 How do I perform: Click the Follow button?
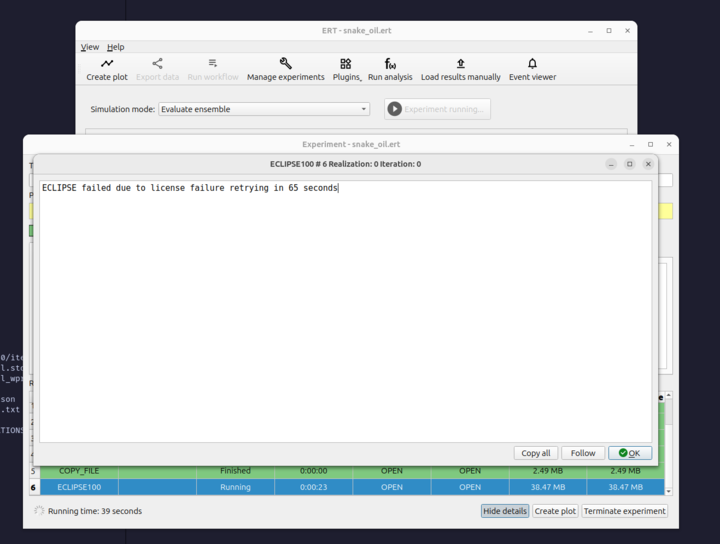coord(583,453)
